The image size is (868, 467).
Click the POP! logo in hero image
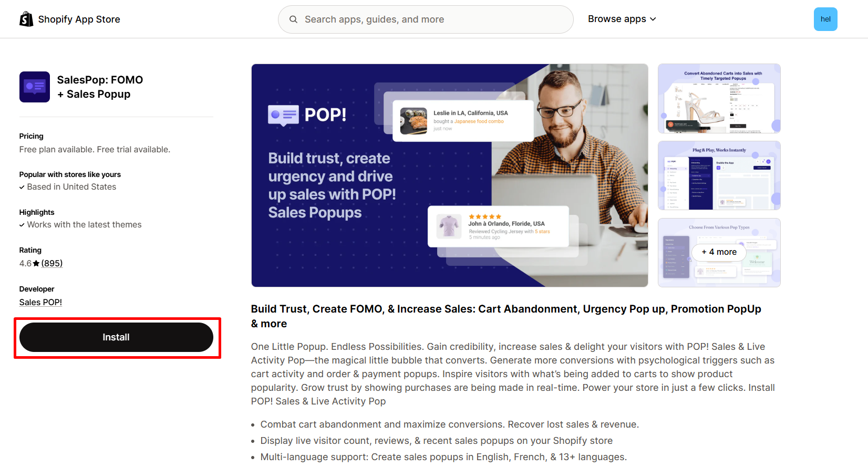click(x=307, y=115)
